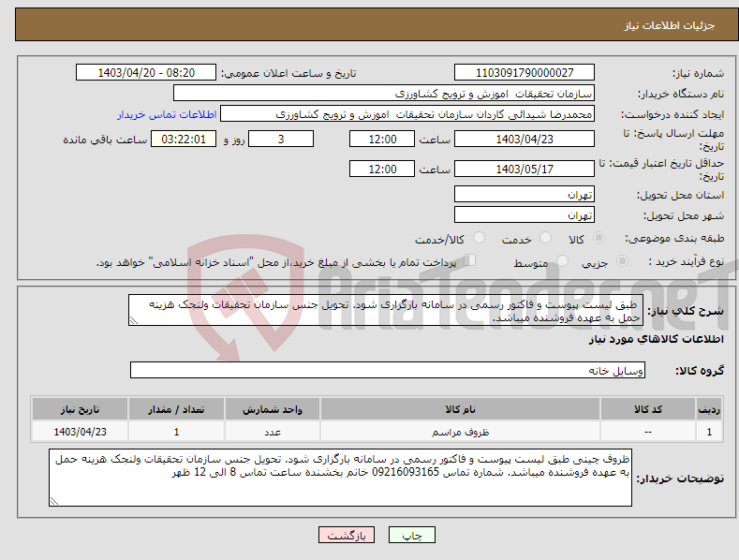
Task: Click the توضیحات خریدار notes textarea
Action: click(340, 478)
